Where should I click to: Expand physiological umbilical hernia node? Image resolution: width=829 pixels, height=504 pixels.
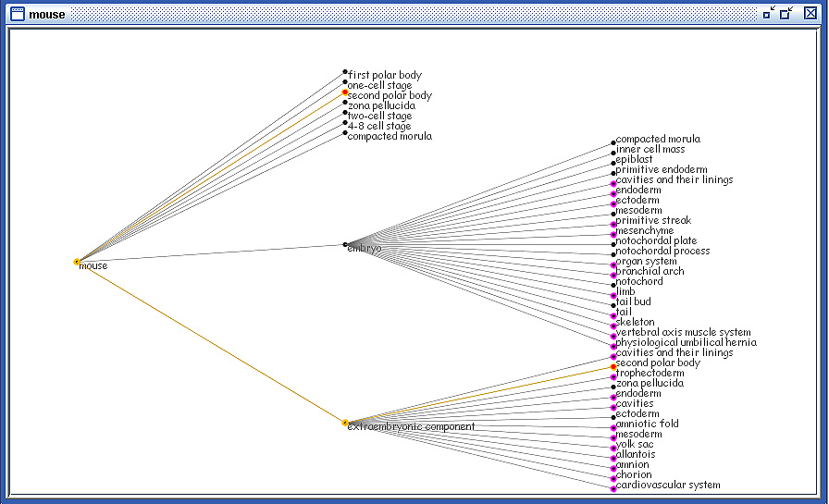[613, 346]
